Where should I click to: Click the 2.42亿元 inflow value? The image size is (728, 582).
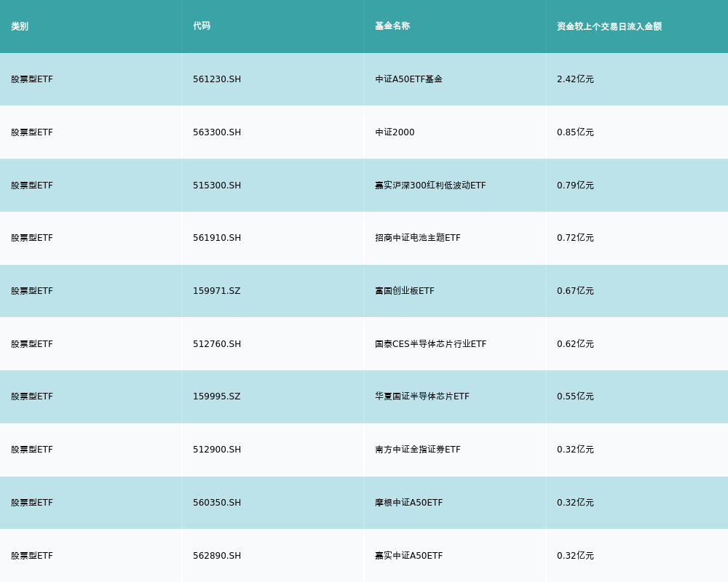coord(575,79)
